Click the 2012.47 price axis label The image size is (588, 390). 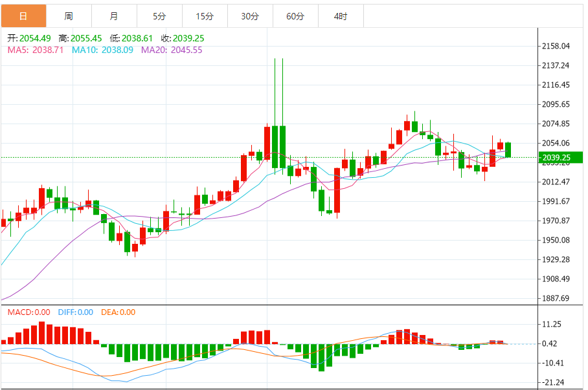coord(556,182)
